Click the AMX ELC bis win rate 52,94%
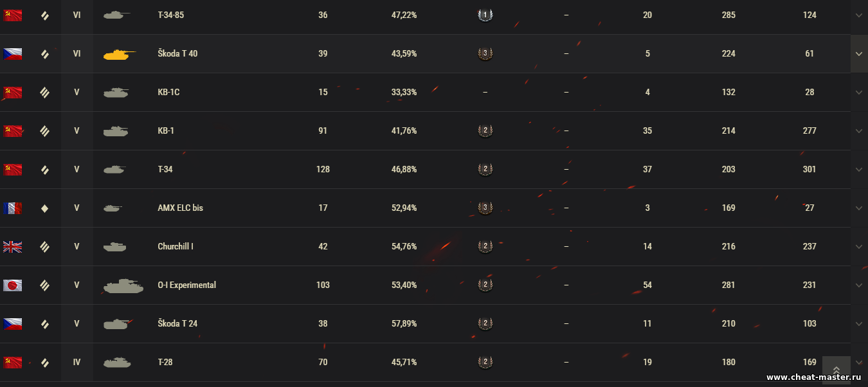Viewport: 868px width, 387px height. pos(404,208)
